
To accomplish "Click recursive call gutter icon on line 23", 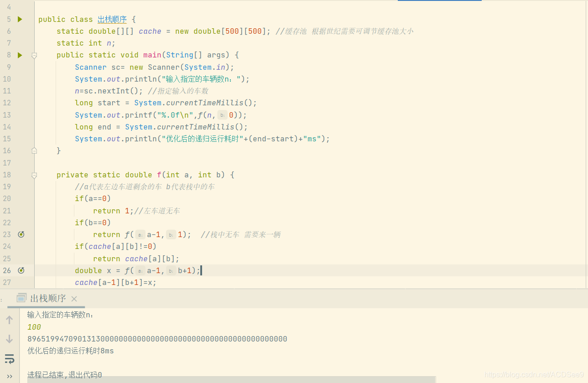I will [x=21, y=234].
